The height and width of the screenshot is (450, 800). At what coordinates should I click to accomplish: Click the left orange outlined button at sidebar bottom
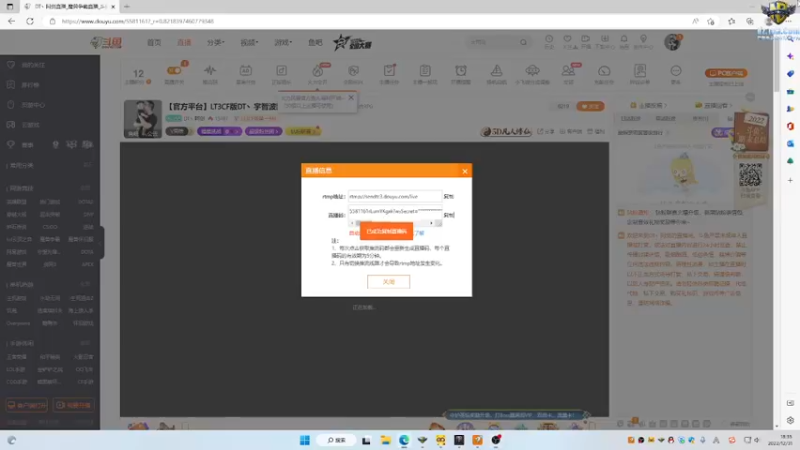click(x=27, y=405)
